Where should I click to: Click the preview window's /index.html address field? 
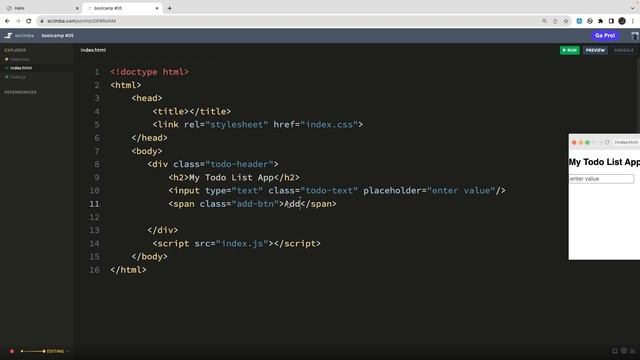click(626, 142)
